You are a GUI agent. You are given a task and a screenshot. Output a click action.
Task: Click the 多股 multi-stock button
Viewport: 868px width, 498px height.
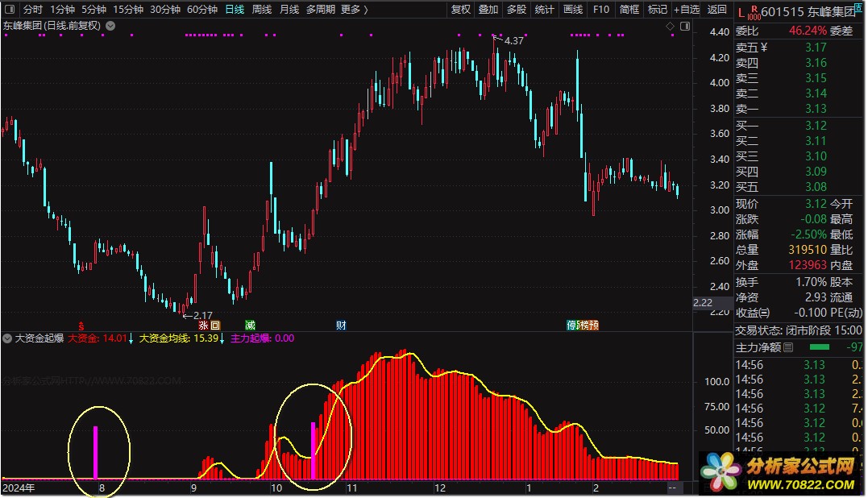point(517,10)
